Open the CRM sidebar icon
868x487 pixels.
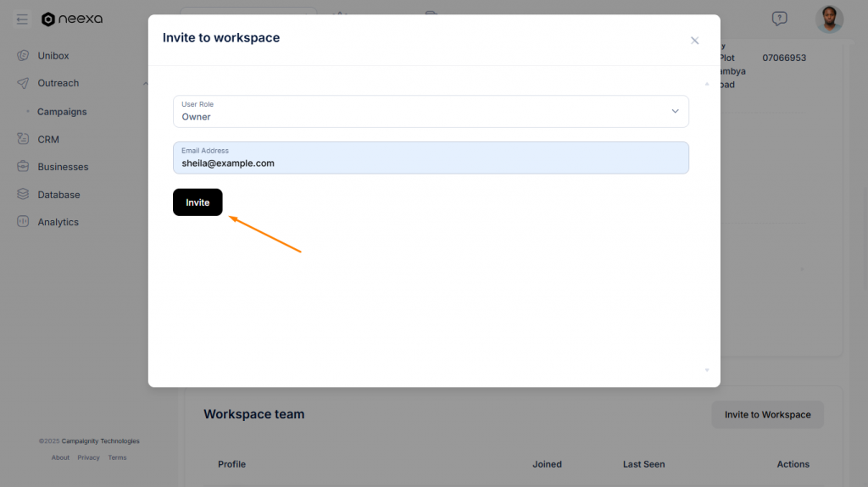pyautogui.click(x=23, y=139)
